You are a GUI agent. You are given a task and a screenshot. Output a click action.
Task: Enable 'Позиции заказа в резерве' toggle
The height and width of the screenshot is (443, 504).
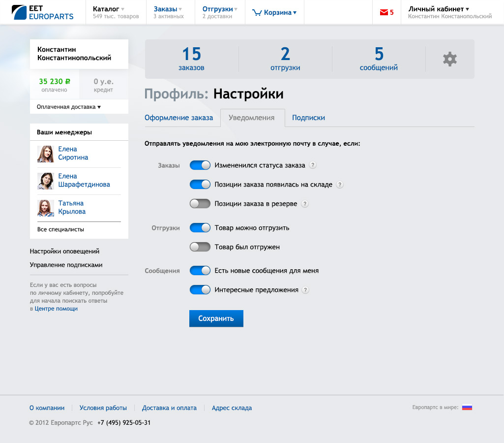coord(200,203)
